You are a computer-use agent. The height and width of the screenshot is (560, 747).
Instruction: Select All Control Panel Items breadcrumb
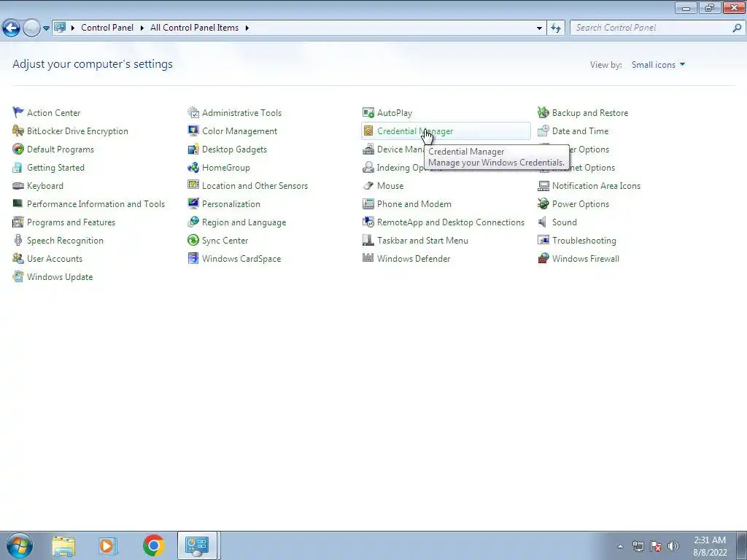point(194,28)
